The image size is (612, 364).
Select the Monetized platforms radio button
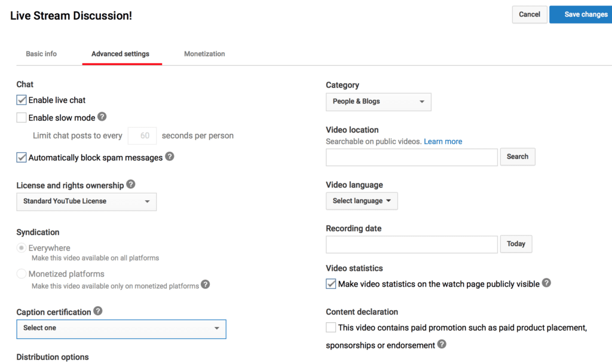pos(22,274)
